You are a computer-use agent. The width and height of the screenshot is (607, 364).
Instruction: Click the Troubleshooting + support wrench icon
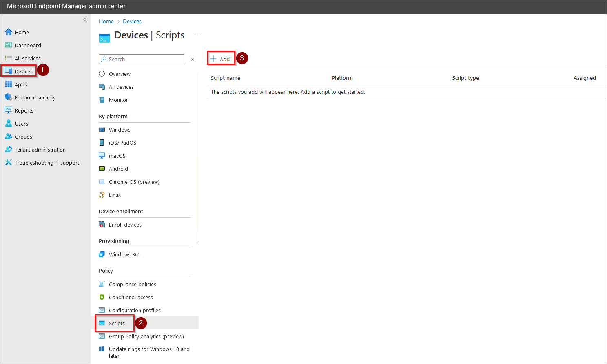[9, 163]
